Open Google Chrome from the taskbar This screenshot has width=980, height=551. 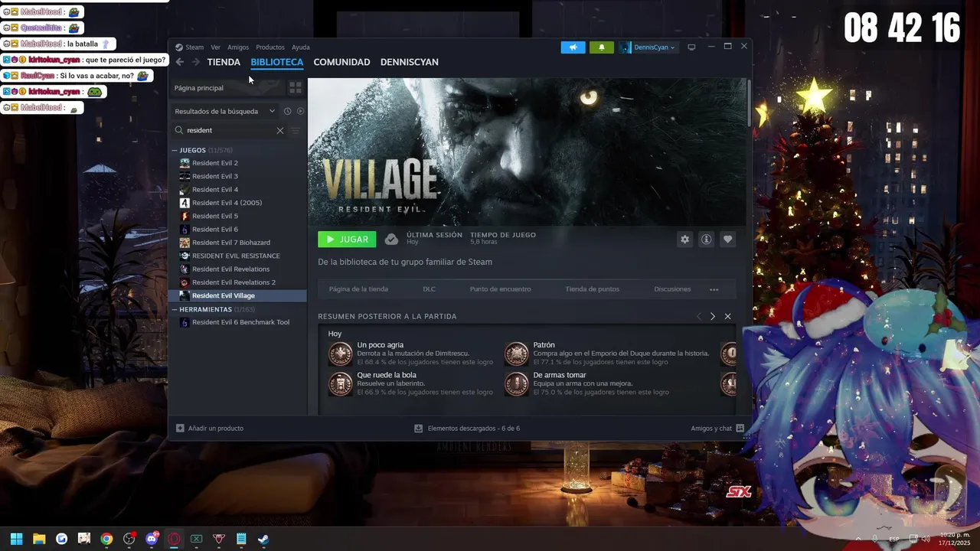[106, 539]
